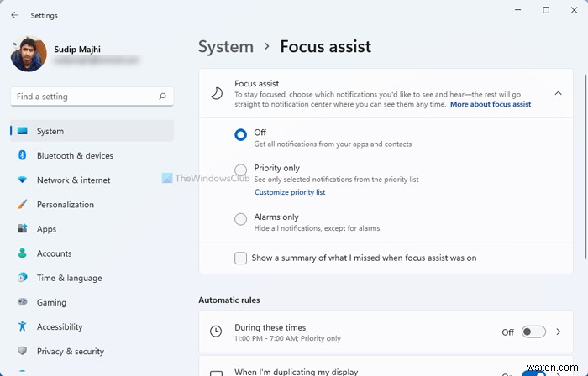
Task: Check Show a summary of what I missed
Action: pyautogui.click(x=240, y=258)
